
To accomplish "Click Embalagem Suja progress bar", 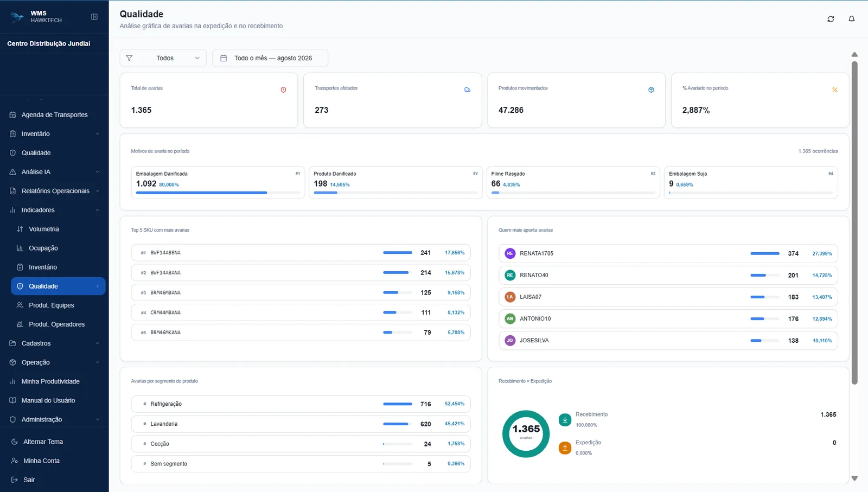I will point(751,193).
